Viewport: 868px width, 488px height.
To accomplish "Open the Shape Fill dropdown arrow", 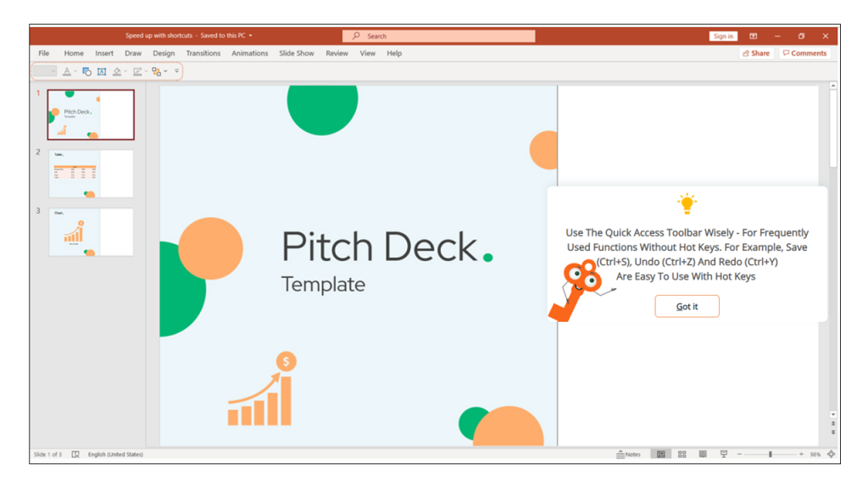I will pyautogui.click(x=125, y=71).
